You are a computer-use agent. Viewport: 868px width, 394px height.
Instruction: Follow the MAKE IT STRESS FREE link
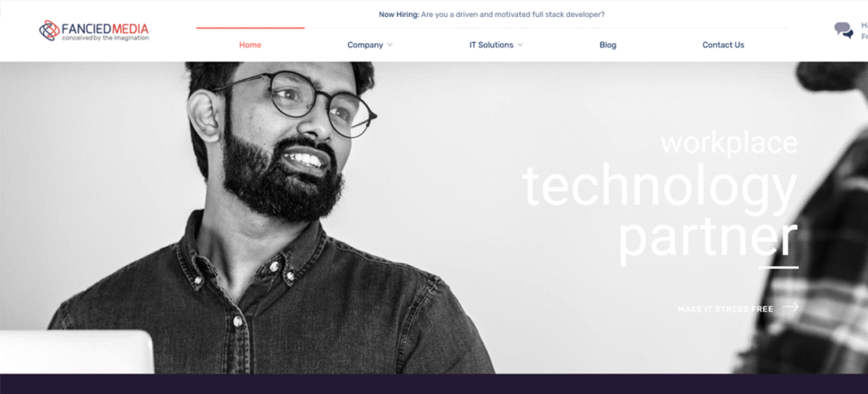pyautogui.click(x=725, y=309)
